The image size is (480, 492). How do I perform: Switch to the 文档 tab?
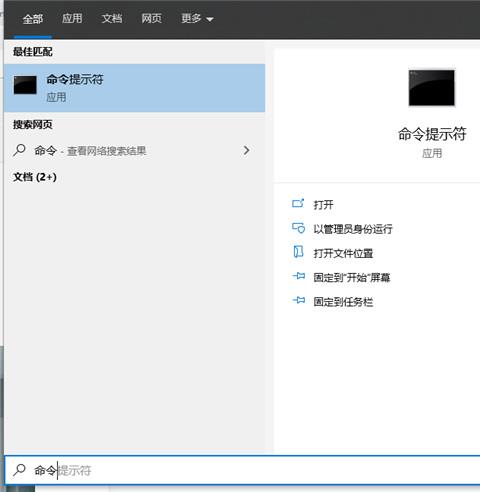coord(112,19)
